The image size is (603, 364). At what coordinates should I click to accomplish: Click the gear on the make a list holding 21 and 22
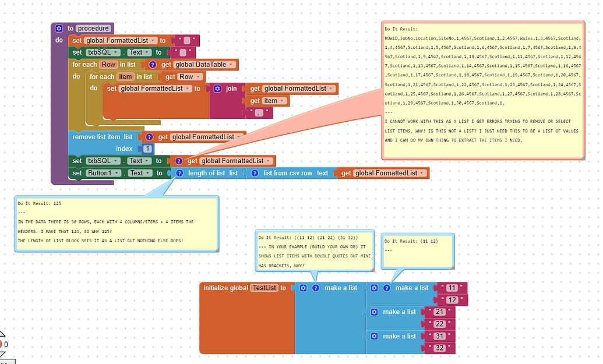point(375,312)
